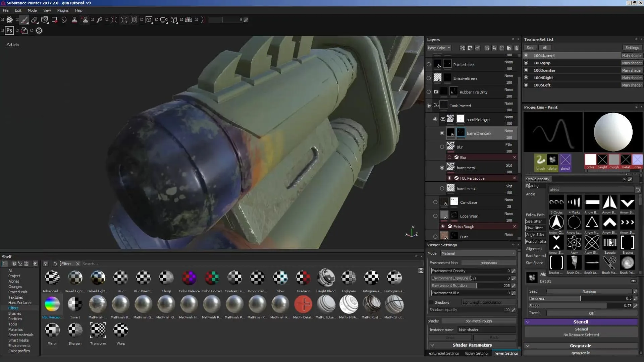Open the Edit menu
The image size is (644, 362).
18,10
